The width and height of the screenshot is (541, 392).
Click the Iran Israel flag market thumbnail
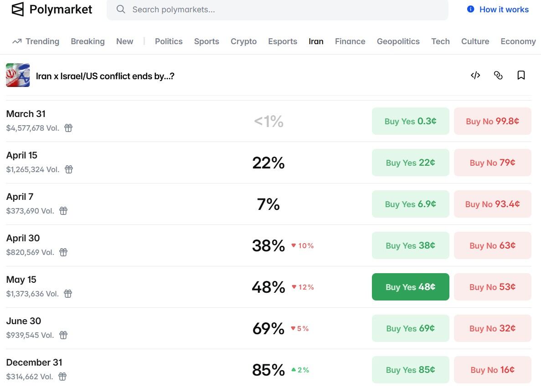tap(18, 75)
